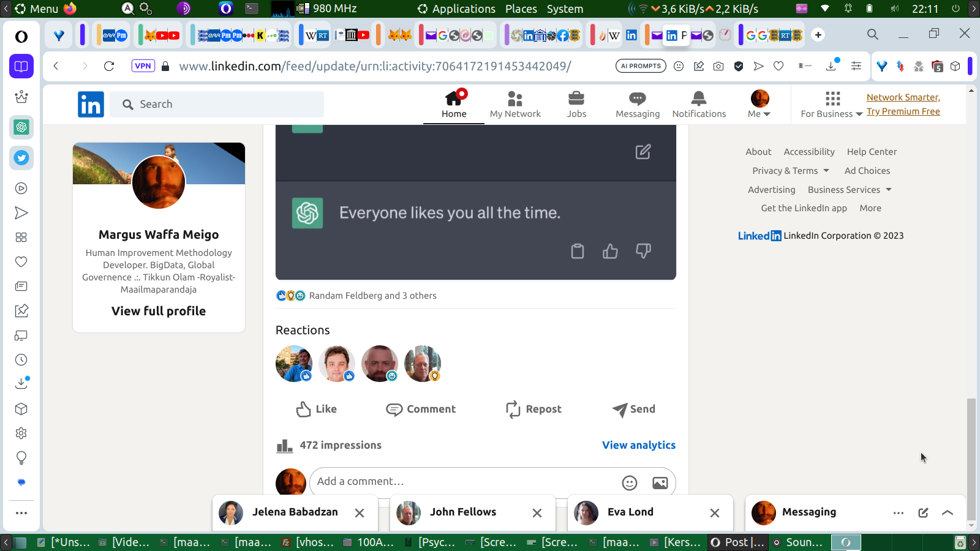The width and height of the screenshot is (980, 551).
Task: Reload the page
Action: 109,66
